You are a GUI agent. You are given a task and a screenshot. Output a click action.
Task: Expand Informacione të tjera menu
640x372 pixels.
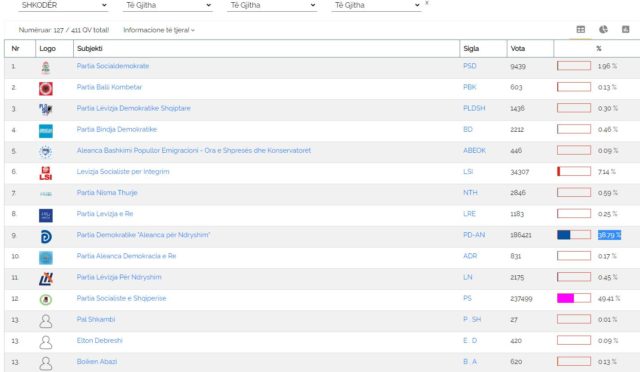tap(159, 30)
